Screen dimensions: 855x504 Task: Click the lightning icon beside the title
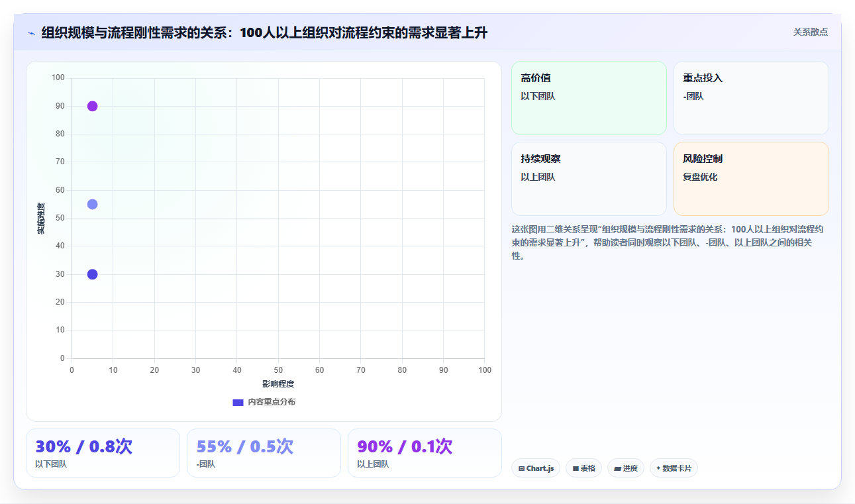tap(31, 32)
